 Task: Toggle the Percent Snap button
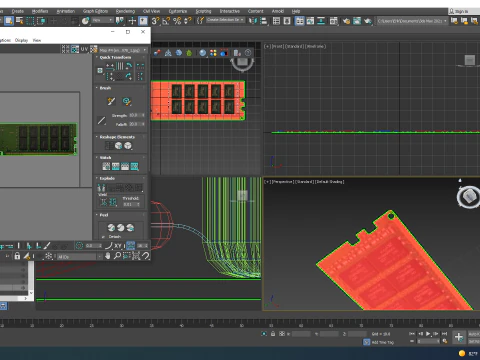(177, 21)
